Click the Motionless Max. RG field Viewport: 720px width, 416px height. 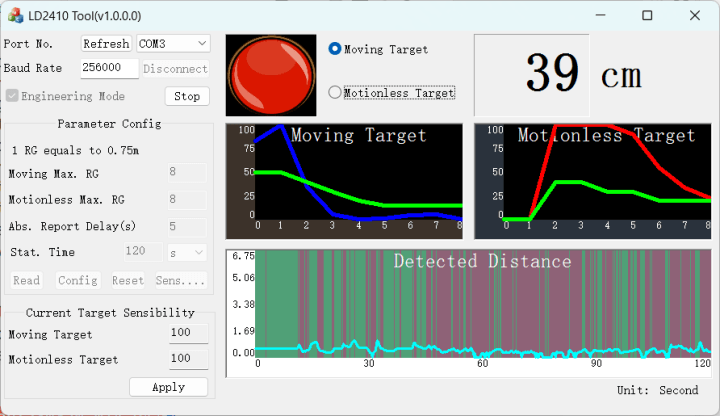click(x=187, y=200)
